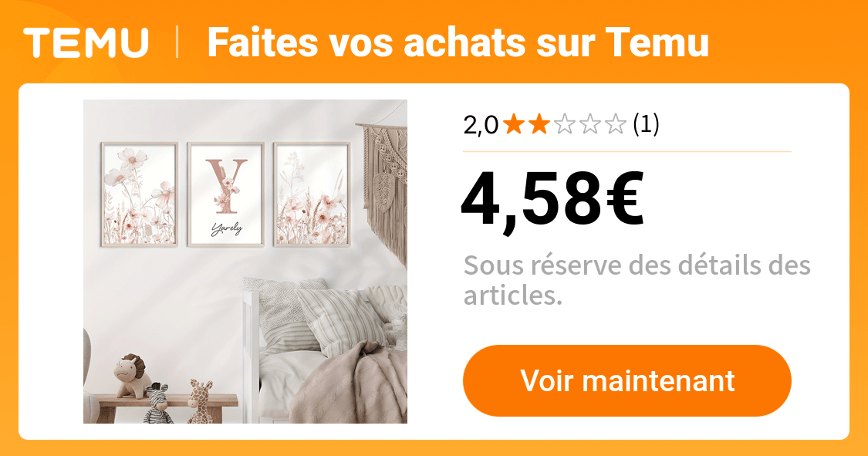Click the fifth empty star
Viewport: 868px width, 456px height.
point(615,124)
